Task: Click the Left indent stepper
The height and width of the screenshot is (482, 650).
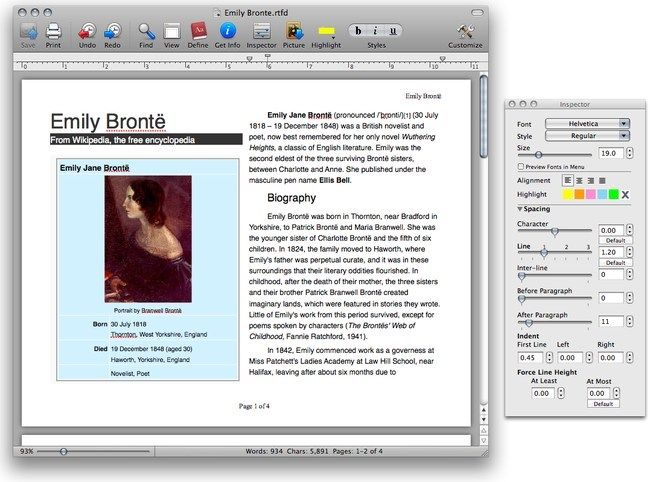Action: pos(589,357)
